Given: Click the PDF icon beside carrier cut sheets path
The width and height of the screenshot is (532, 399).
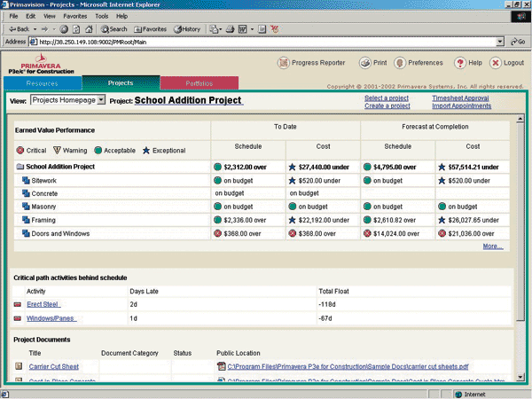Looking at the screenshot, I should click(221, 366).
